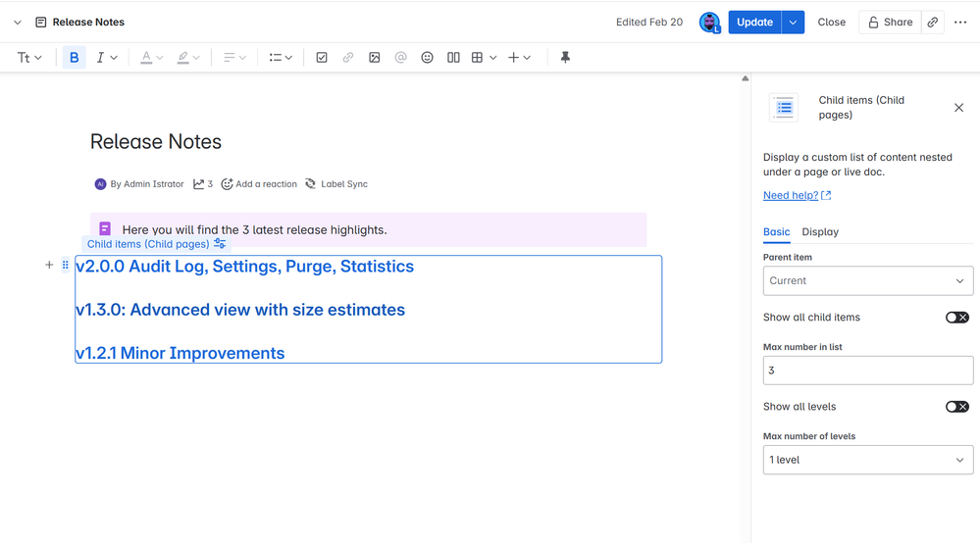Viewport: 980px width, 543px height.
Task: Click the highlight color icon
Action: pos(182,58)
